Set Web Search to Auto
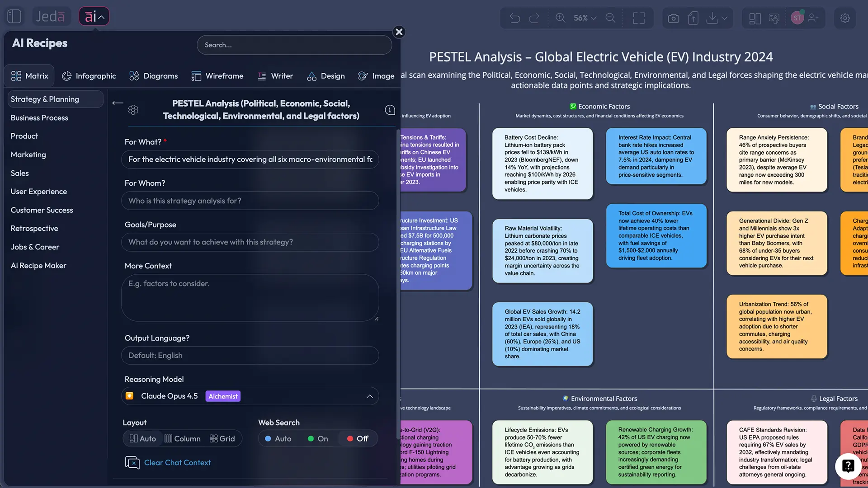The width and height of the screenshot is (868, 488). pyautogui.click(x=278, y=438)
